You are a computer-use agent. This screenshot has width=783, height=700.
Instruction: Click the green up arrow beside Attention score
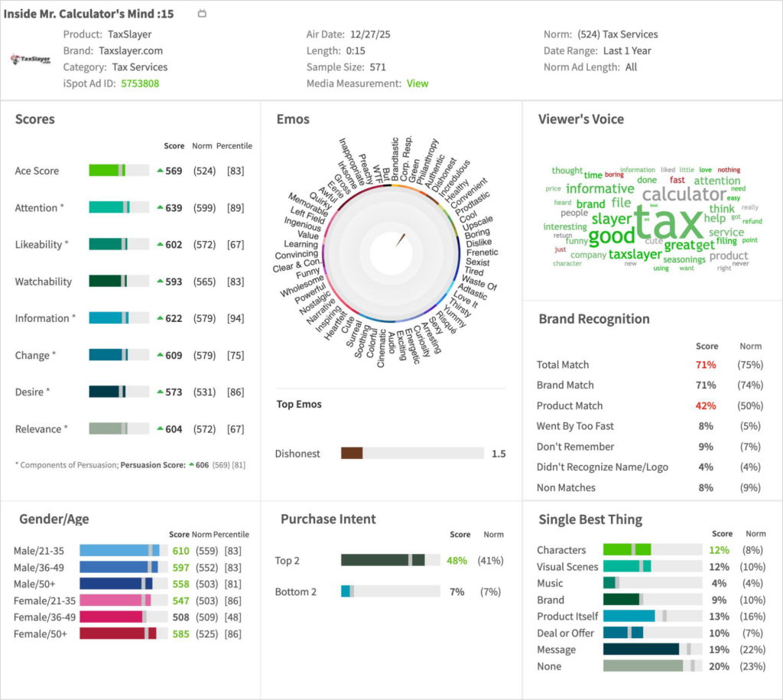pos(160,208)
